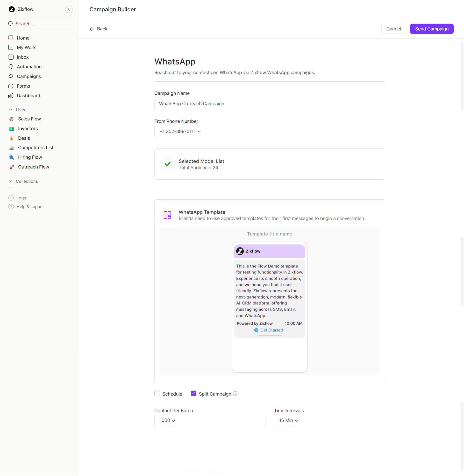Viewport: 464px width, 476px height.
Task: Click the Back arrow icon
Action: coord(92,29)
